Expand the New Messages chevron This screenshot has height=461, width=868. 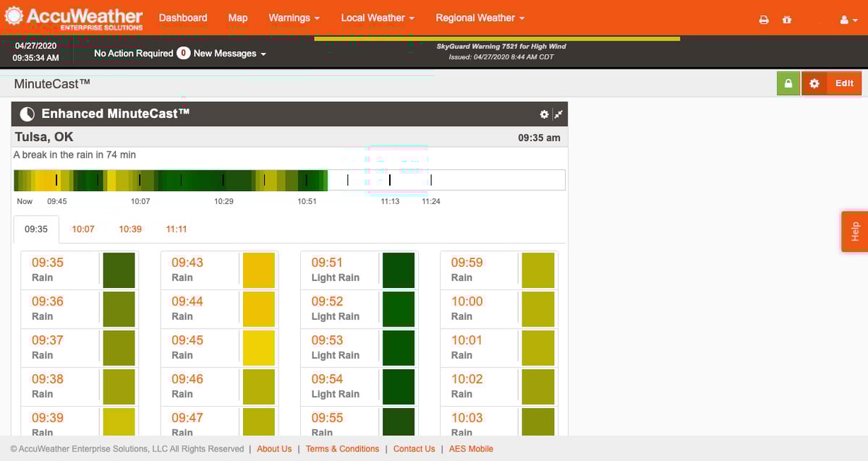coord(263,53)
